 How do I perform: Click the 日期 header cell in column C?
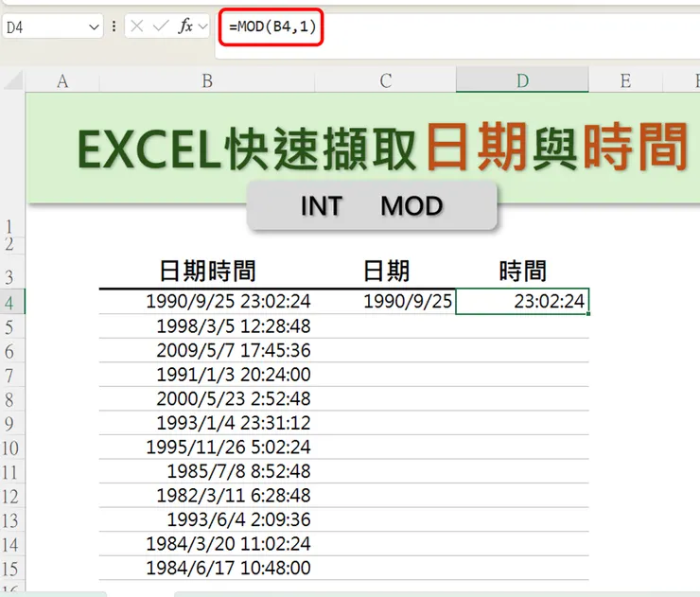tap(386, 272)
